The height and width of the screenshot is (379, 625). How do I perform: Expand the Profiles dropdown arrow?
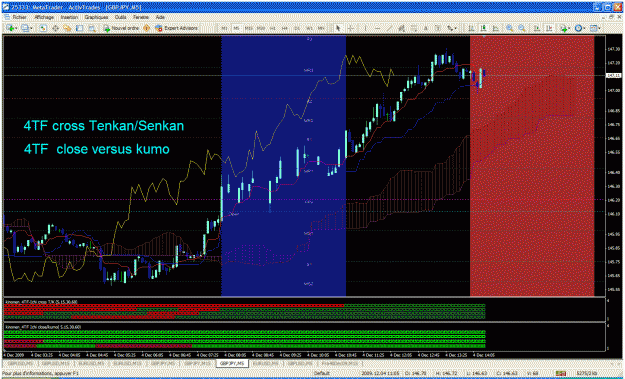(x=31, y=28)
